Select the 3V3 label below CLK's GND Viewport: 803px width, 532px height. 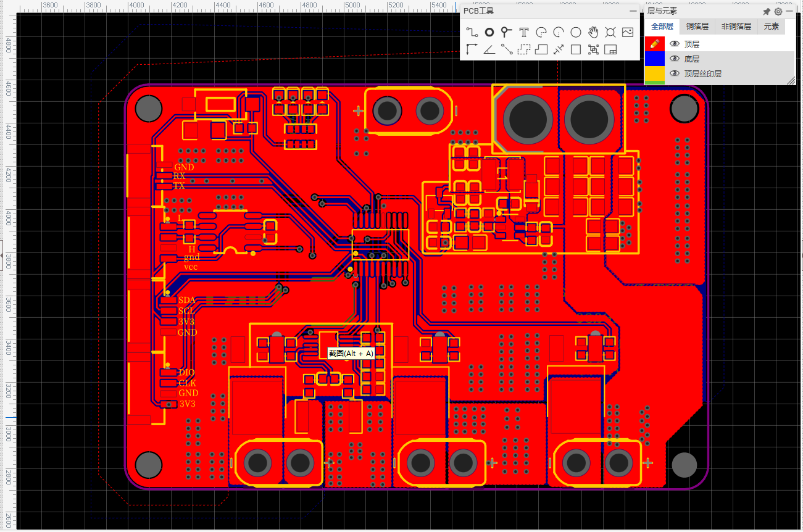(188, 404)
